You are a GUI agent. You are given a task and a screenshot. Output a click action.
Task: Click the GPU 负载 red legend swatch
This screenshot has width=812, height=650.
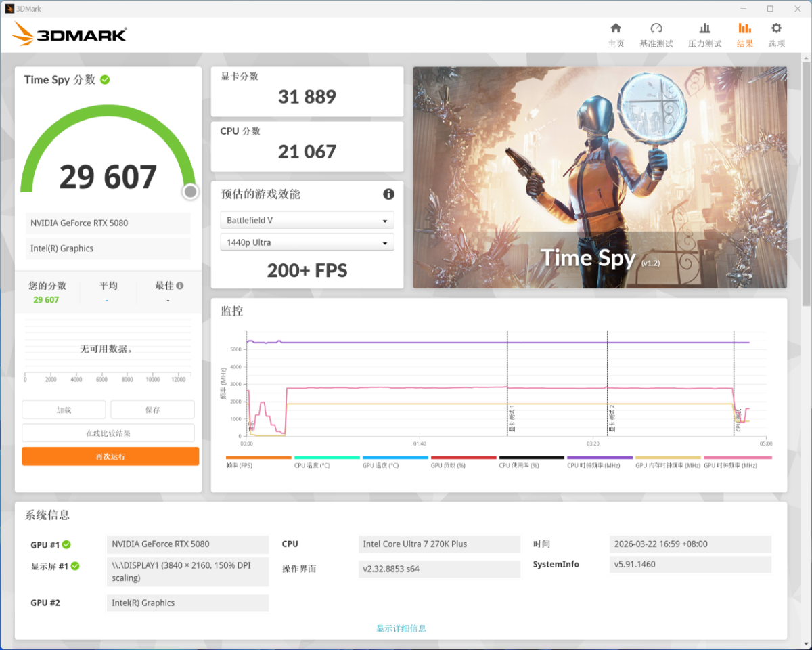(x=463, y=458)
